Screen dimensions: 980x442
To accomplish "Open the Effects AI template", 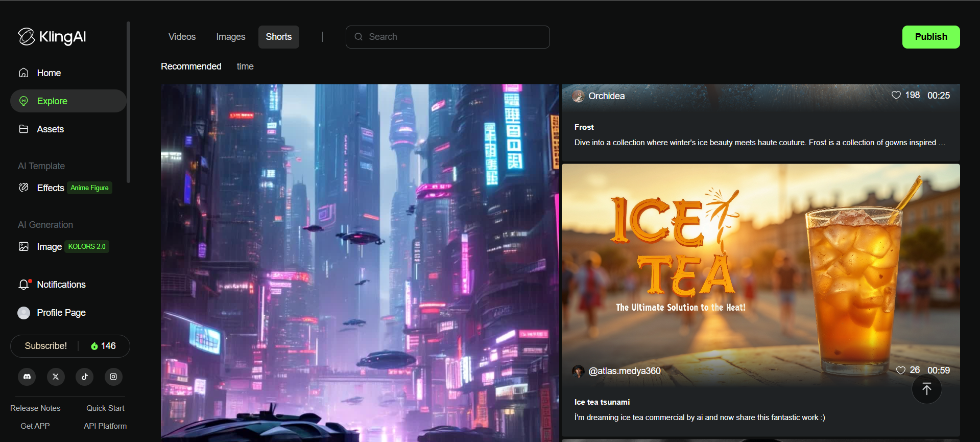I will click(x=50, y=188).
